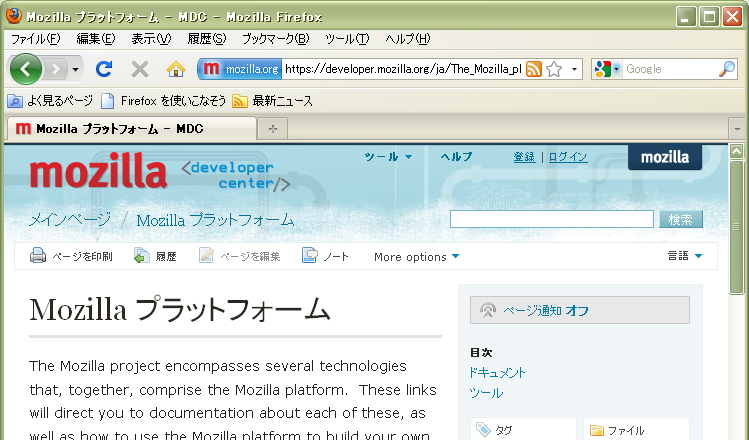Click the タグ tag icon
The height and width of the screenshot is (440, 749).
coord(483,430)
